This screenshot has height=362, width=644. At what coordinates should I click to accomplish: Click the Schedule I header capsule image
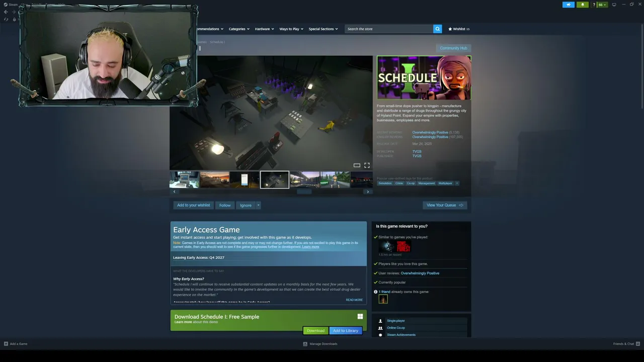(424, 77)
